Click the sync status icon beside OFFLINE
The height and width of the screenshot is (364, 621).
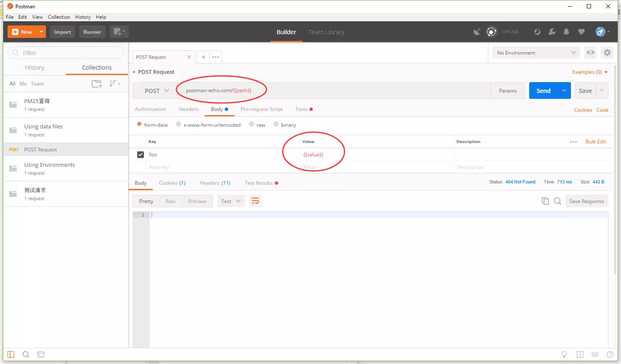tap(492, 32)
